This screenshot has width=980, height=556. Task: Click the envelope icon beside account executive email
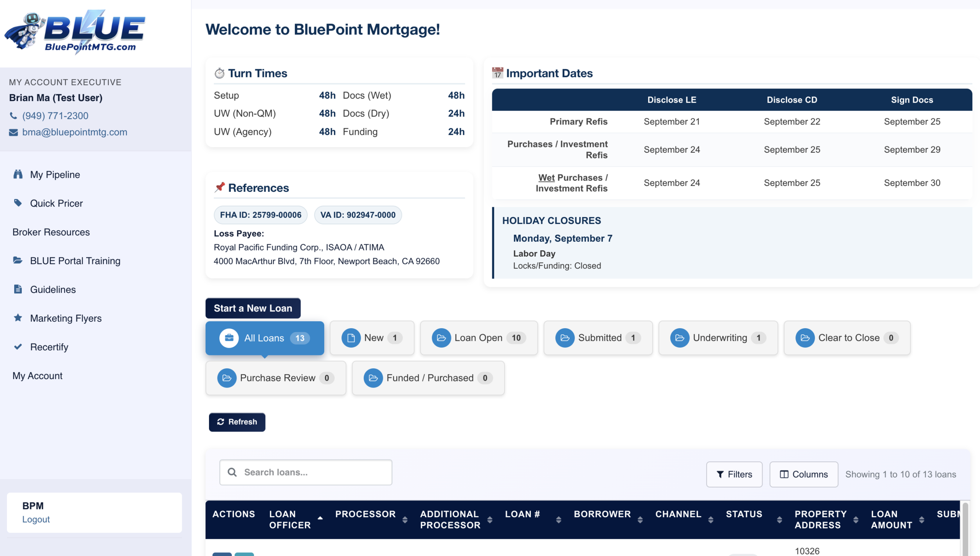(13, 132)
